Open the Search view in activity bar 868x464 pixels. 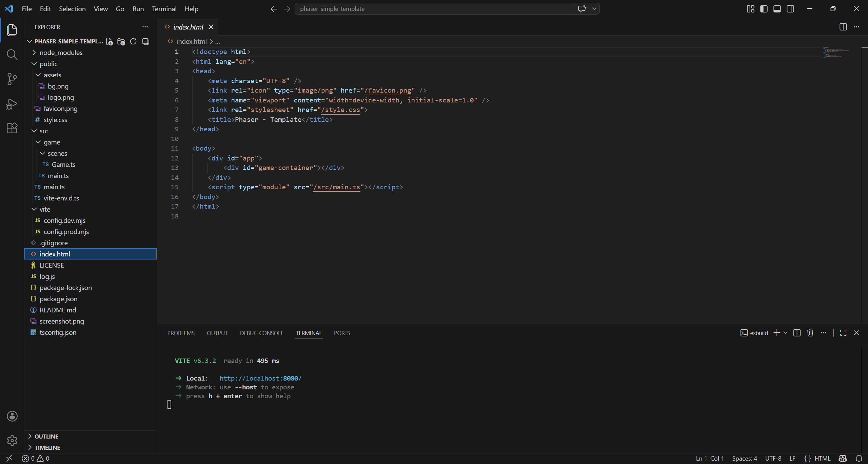(12, 54)
